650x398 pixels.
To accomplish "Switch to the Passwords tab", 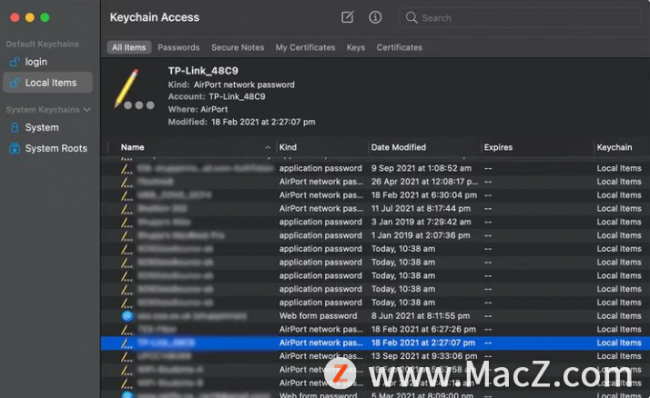I will (178, 47).
